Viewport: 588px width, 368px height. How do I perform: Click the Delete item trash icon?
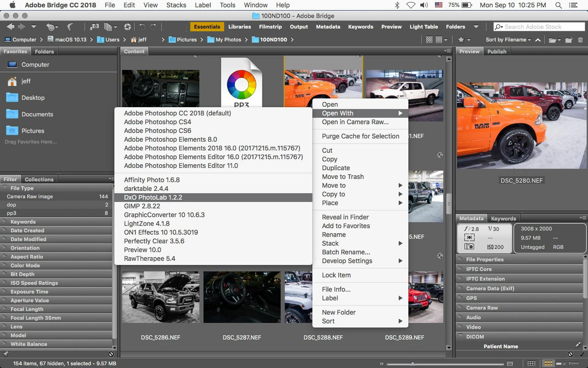(x=580, y=40)
